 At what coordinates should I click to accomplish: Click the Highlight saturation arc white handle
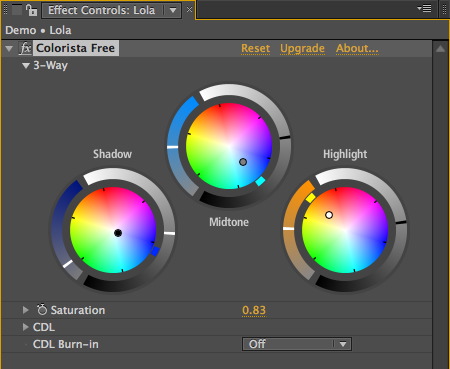tap(288, 229)
